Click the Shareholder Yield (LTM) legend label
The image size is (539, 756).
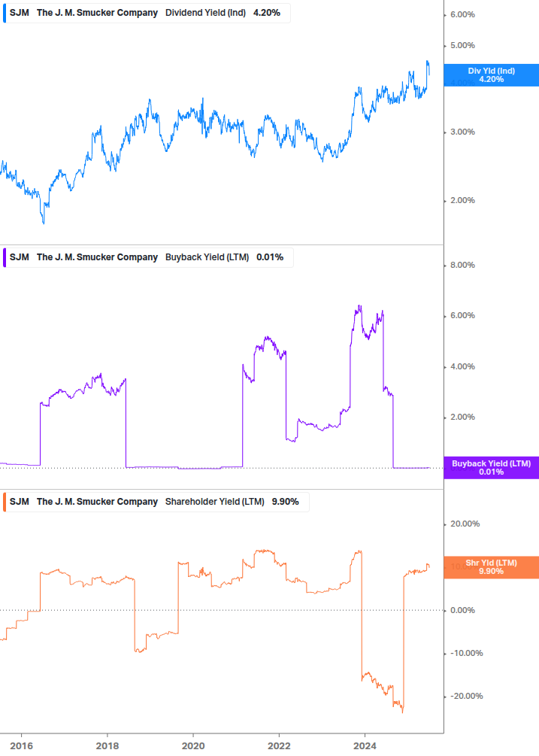(215, 502)
